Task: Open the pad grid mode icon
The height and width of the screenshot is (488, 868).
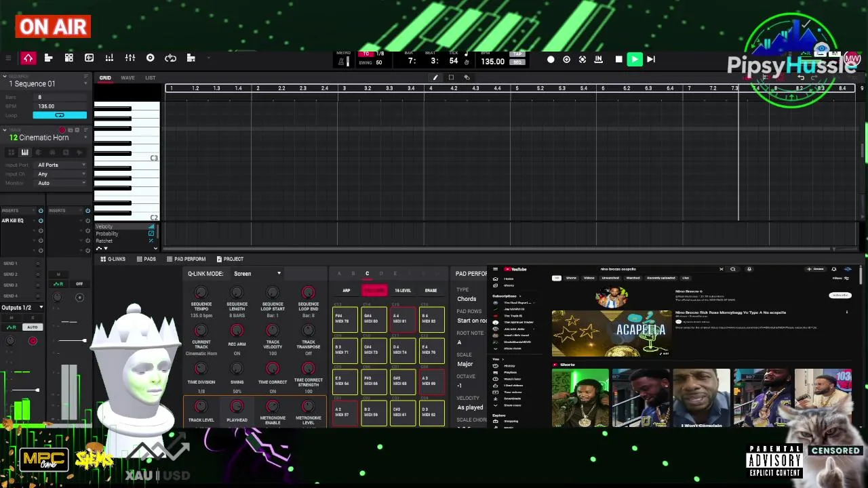Action: (x=68, y=58)
